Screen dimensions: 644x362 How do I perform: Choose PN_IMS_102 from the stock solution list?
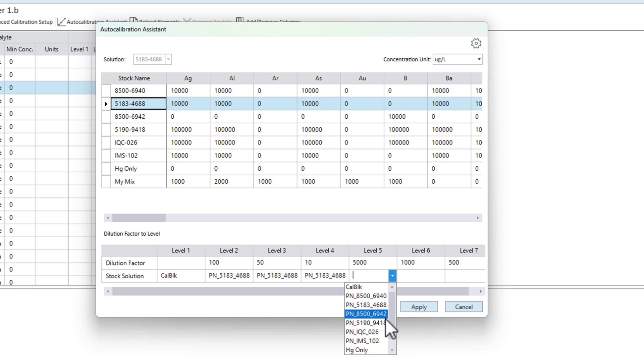pos(362,341)
